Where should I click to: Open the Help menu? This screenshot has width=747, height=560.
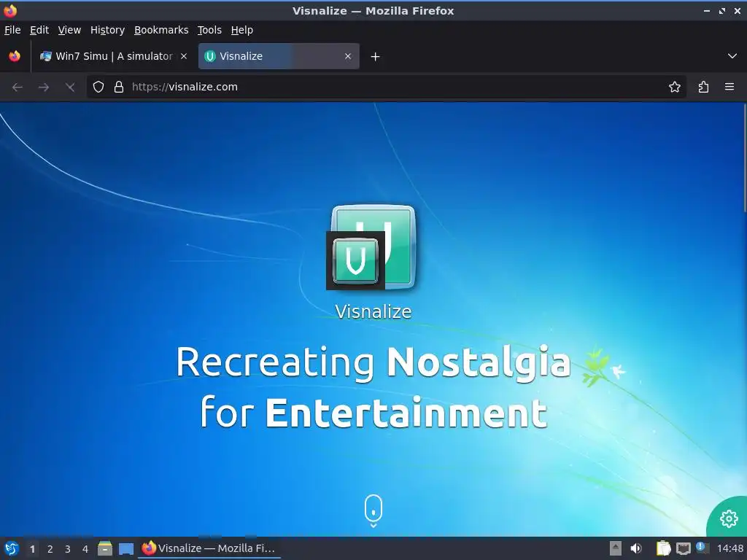[x=242, y=30]
